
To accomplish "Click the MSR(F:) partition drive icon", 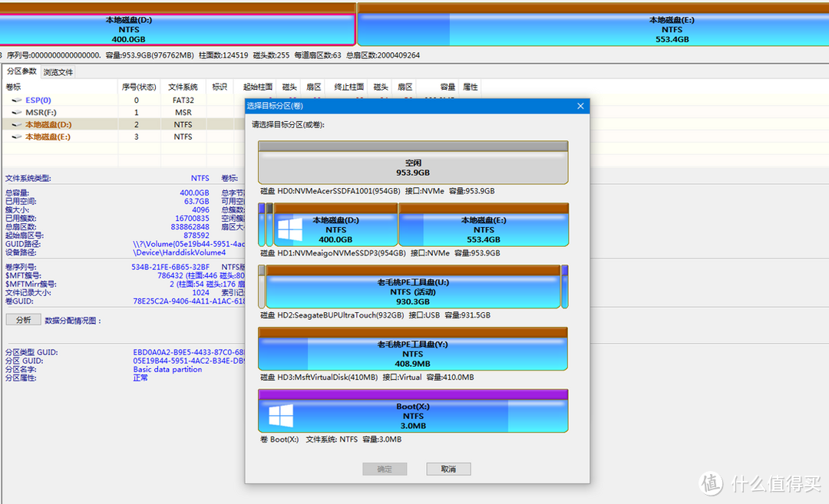I will (x=16, y=113).
